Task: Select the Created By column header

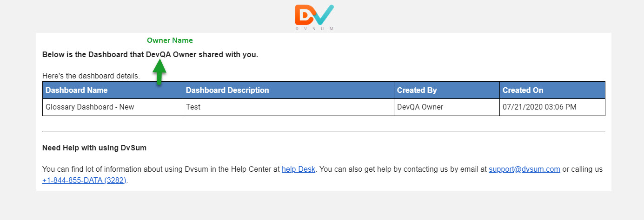Action: (x=447, y=90)
